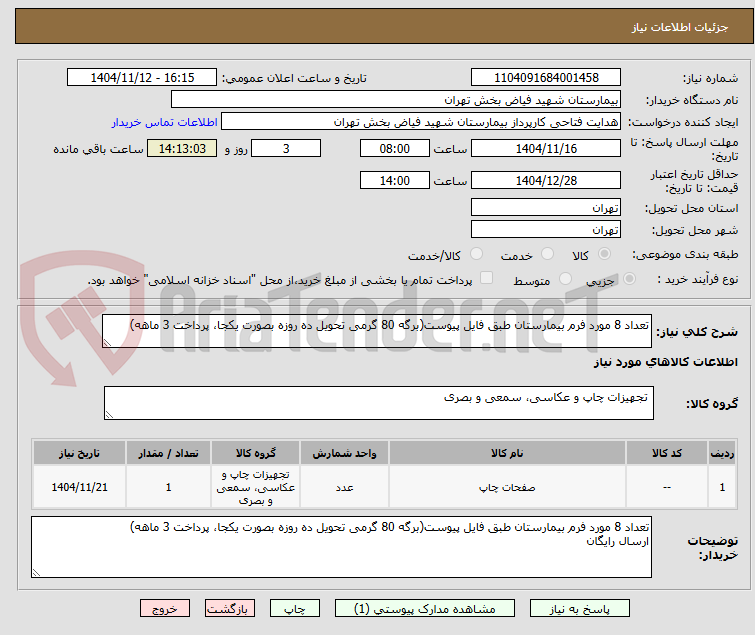The image size is (755, 635).
Task: Click the request creator name field
Action: 421,122
